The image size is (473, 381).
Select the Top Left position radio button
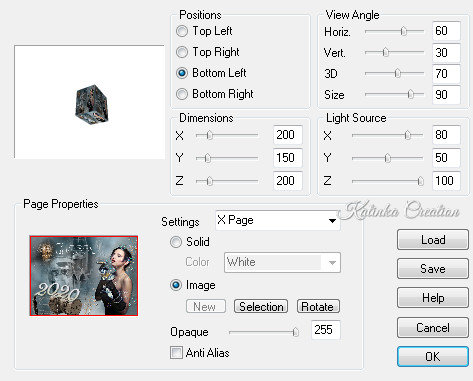pyautogui.click(x=182, y=31)
